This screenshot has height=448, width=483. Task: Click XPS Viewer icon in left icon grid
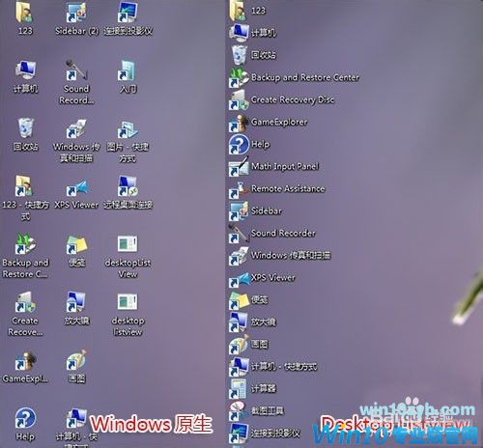coord(76,188)
